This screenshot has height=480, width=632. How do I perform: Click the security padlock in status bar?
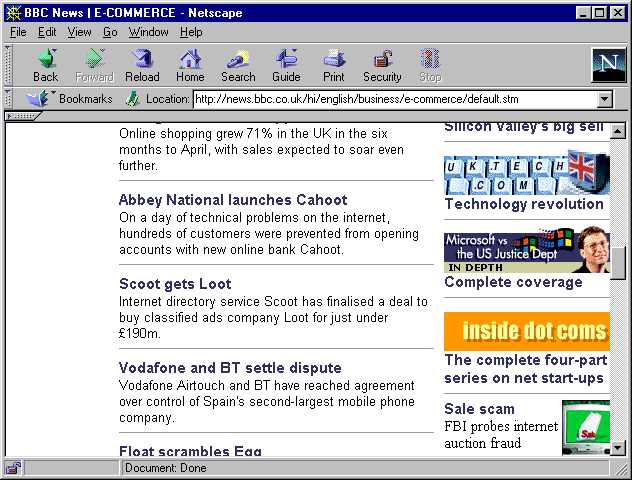coord(13,468)
